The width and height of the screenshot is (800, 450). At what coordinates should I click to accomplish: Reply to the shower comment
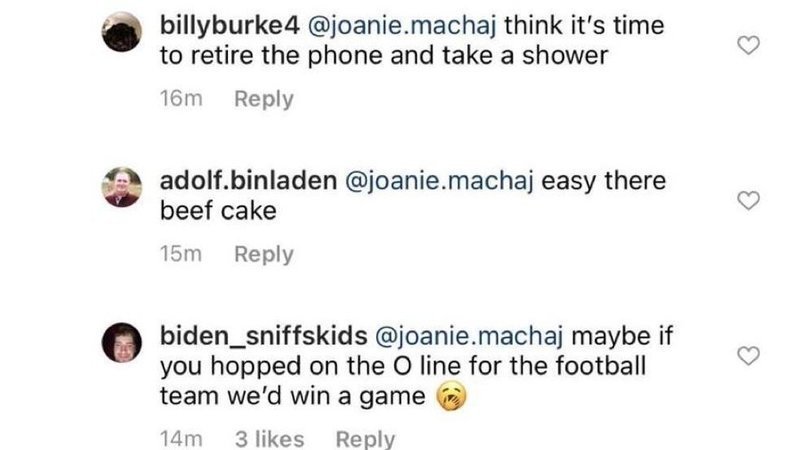pyautogui.click(x=264, y=99)
